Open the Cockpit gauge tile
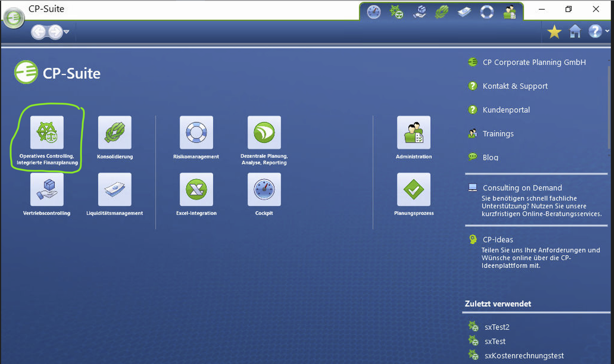 (x=264, y=189)
